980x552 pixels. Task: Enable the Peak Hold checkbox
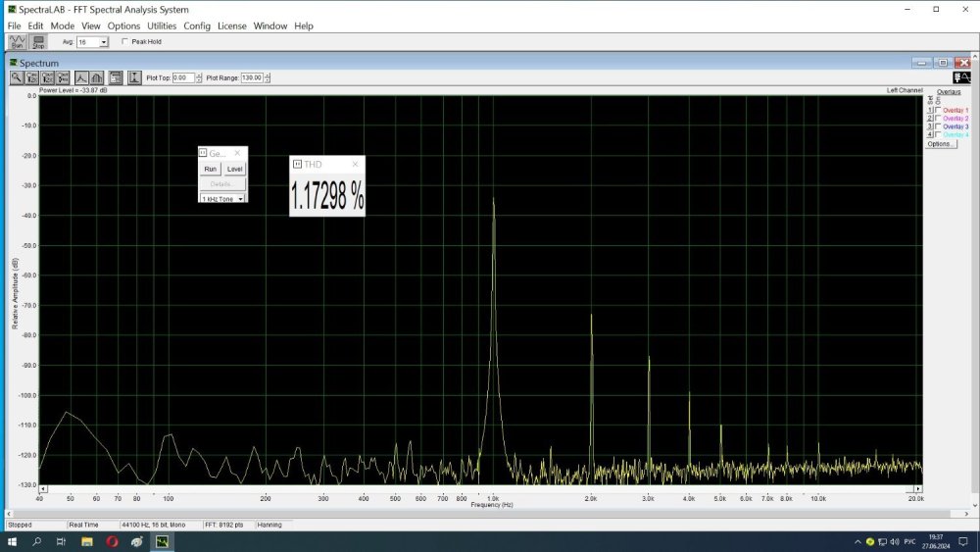point(124,42)
